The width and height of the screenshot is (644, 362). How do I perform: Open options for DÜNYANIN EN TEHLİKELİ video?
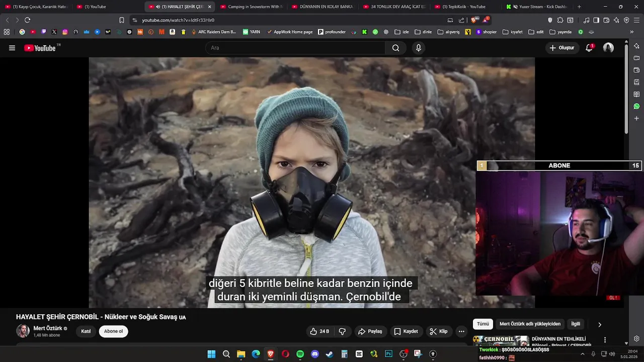coord(605,340)
